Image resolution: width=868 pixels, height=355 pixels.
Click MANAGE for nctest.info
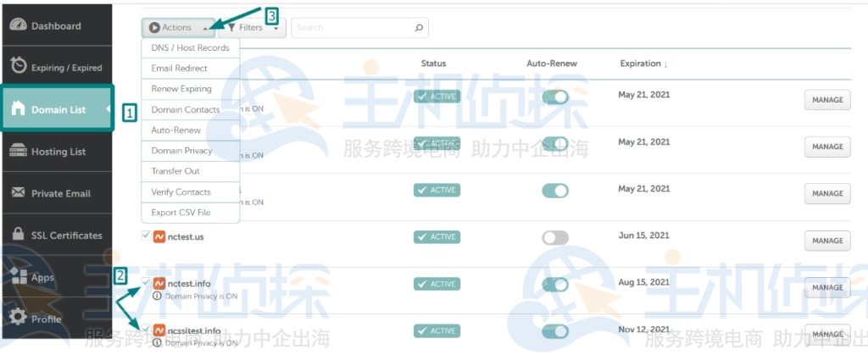827,287
